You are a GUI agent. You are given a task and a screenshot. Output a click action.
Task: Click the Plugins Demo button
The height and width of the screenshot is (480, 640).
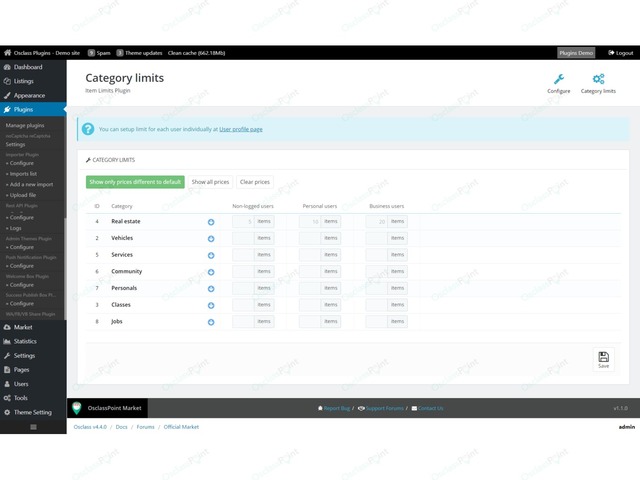click(x=576, y=53)
